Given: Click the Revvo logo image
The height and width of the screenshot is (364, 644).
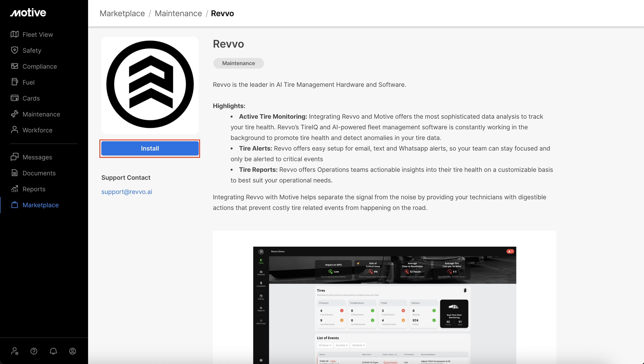Looking at the screenshot, I should point(150,85).
